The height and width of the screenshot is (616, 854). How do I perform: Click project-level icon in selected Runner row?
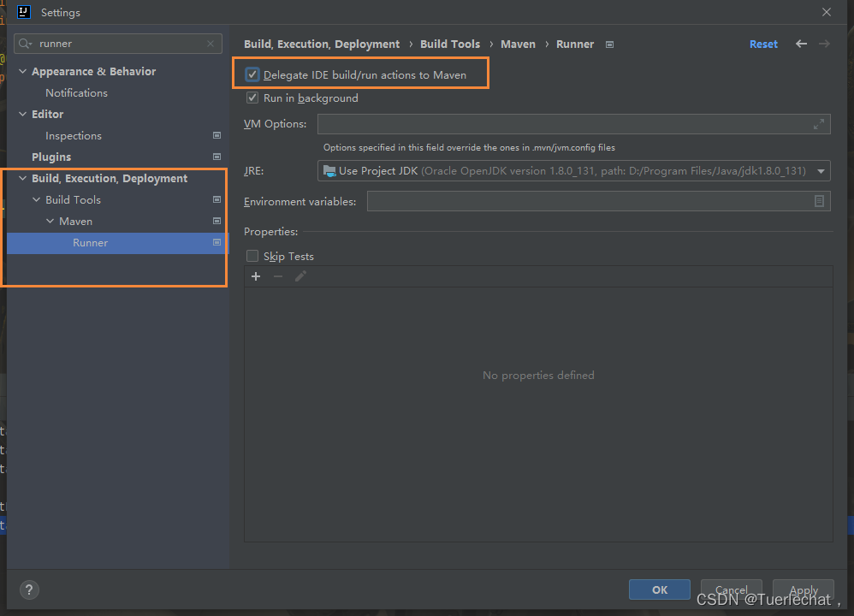(x=216, y=242)
